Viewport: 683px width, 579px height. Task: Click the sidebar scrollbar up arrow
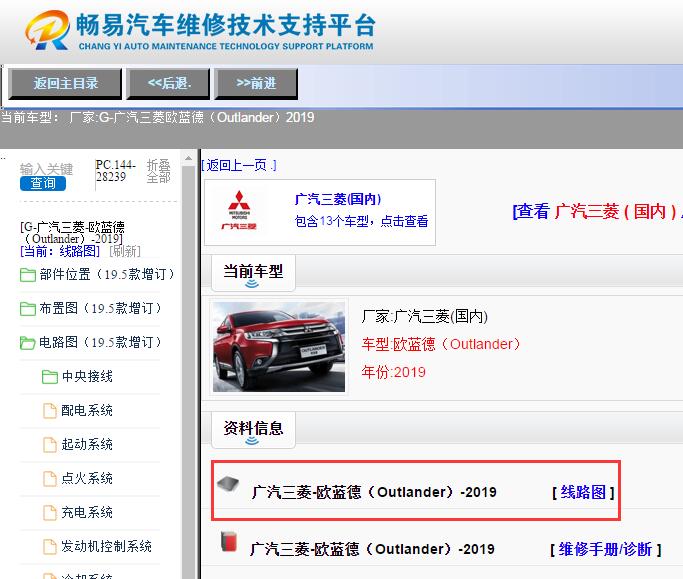coord(189,158)
